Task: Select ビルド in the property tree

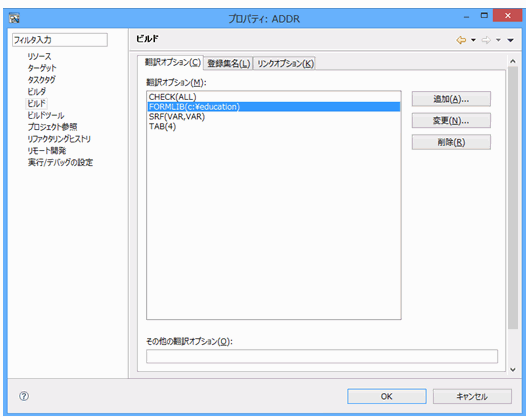Action: point(36,103)
